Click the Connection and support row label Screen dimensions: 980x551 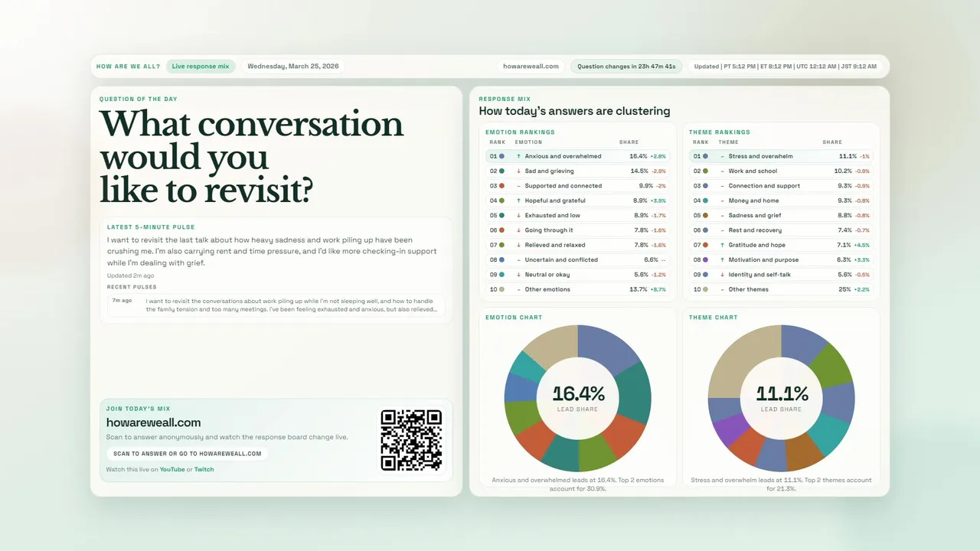click(764, 186)
